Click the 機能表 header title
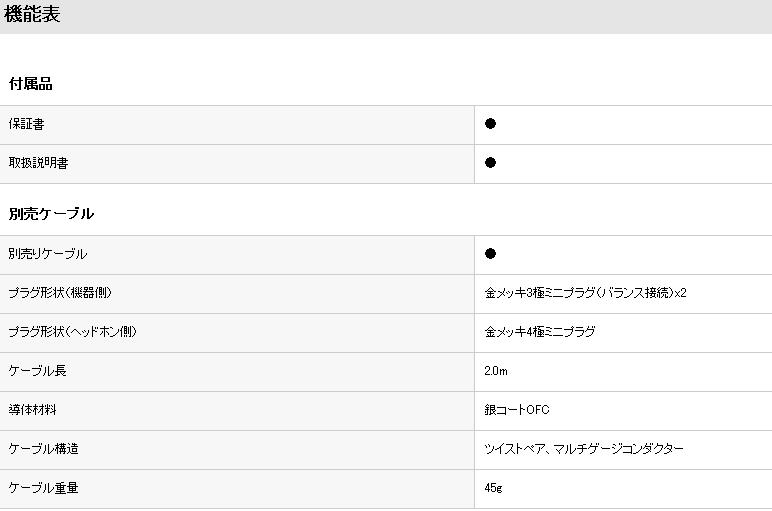This screenshot has height=511, width=772. pyautogui.click(x=32, y=14)
